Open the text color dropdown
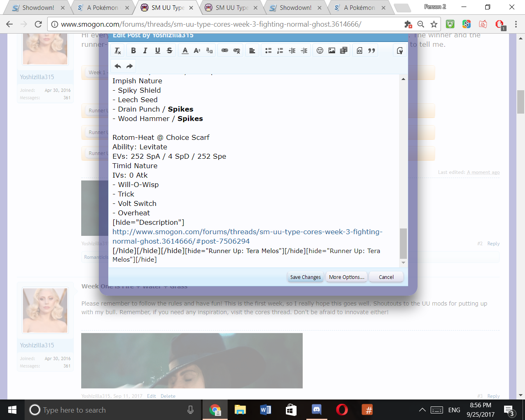Image resolution: width=525 pixels, height=420 pixels. [185, 50]
